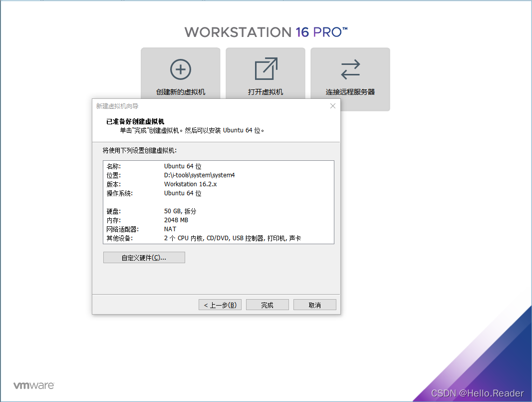Select network adapter value NAT
This screenshot has width=532, height=402.
[x=170, y=229]
